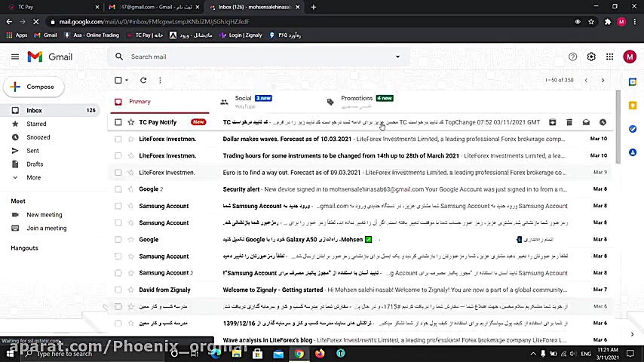Compose a new email
The height and width of the screenshot is (362, 644).
pyautogui.click(x=34, y=87)
